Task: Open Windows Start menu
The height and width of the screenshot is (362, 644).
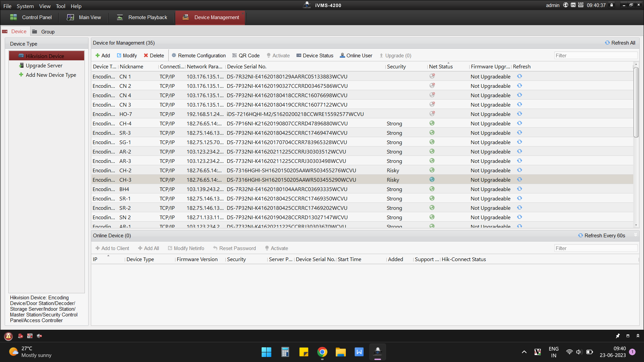Action: pyautogui.click(x=266, y=352)
